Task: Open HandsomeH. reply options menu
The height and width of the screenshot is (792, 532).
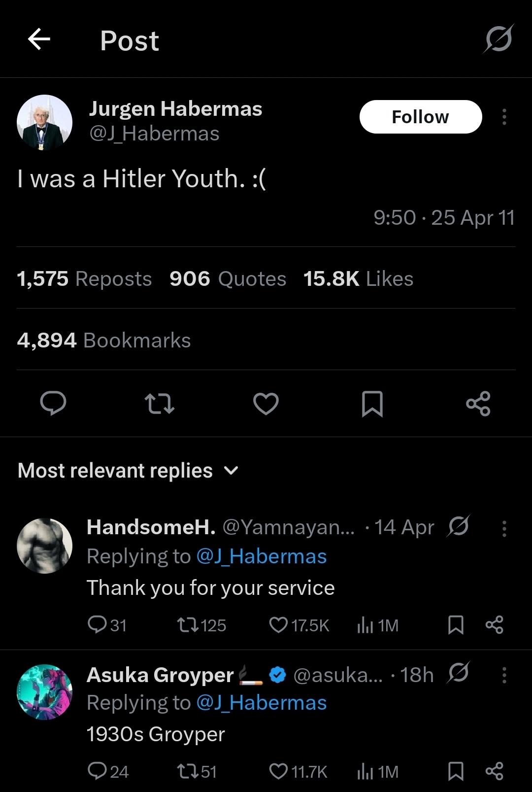Action: [504, 528]
